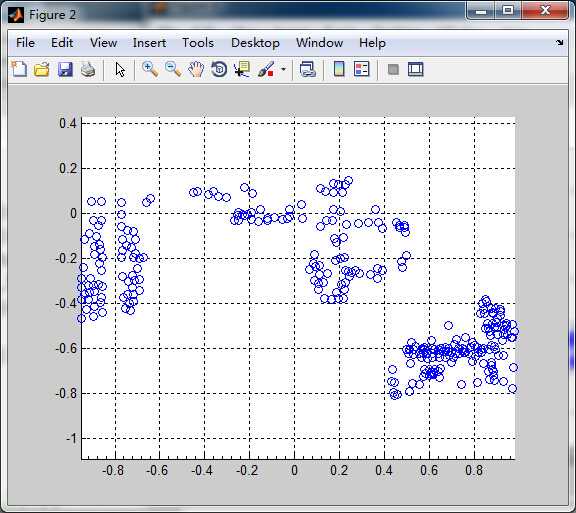Toggle the Brush data tool
The height and width of the screenshot is (513, 576).
pos(266,69)
